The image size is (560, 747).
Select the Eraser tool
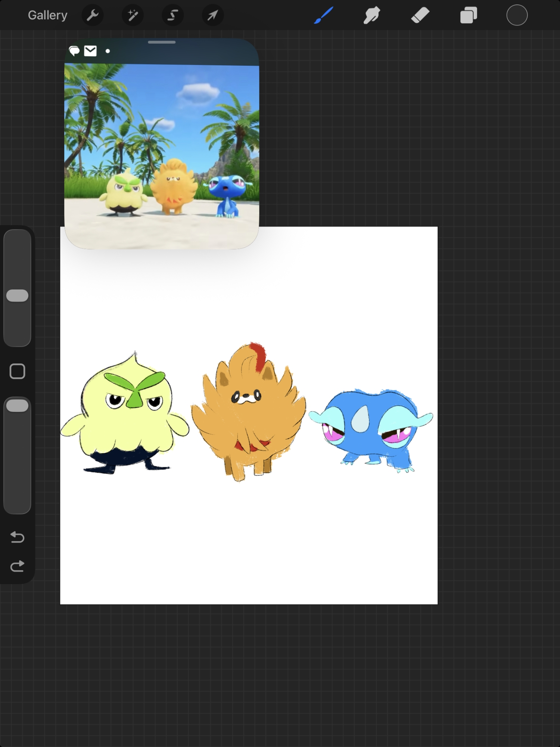(x=420, y=15)
